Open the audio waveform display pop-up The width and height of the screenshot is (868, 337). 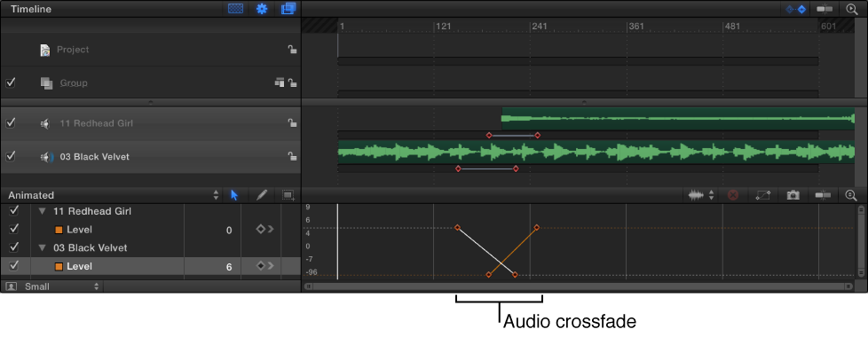pos(701,195)
